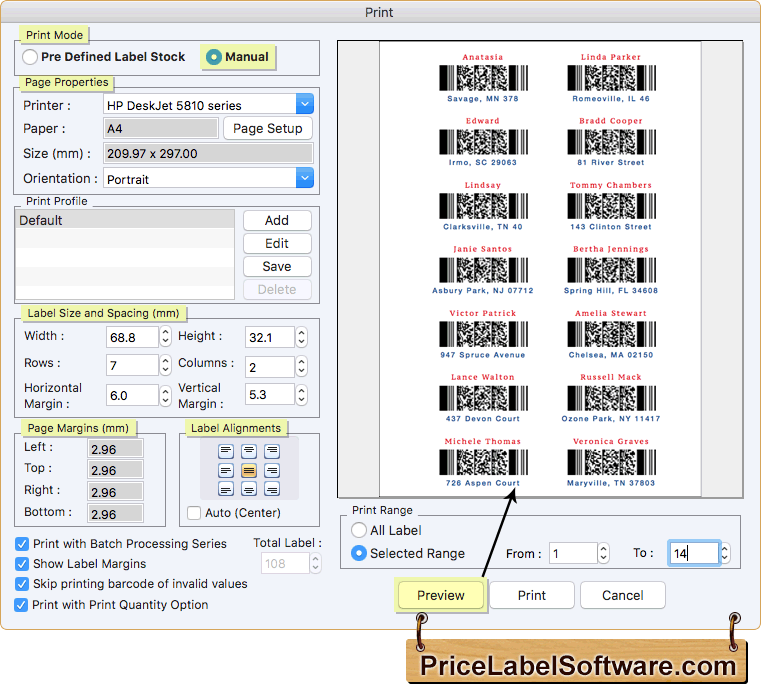Select middle-center label alignment icon
761x684 pixels.
click(249, 470)
